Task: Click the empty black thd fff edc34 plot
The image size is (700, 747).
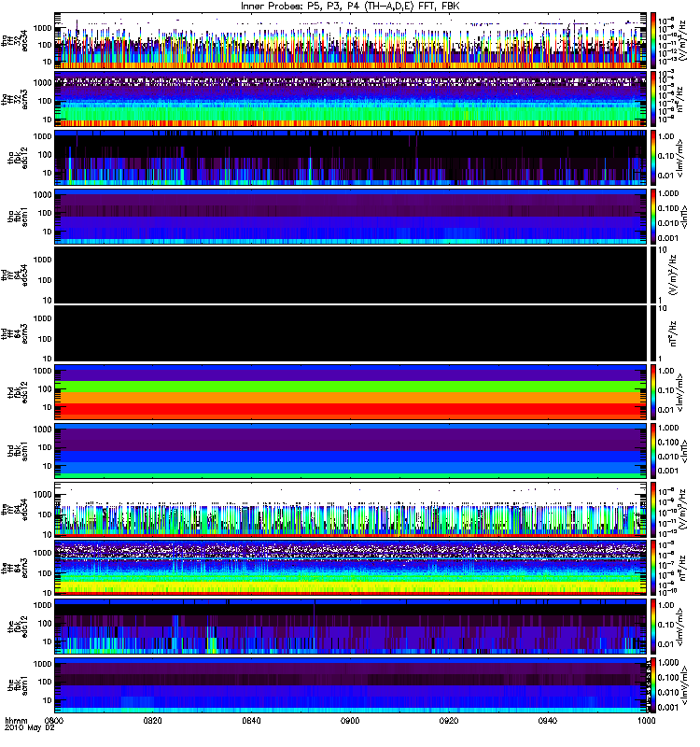Action: [x=350, y=275]
